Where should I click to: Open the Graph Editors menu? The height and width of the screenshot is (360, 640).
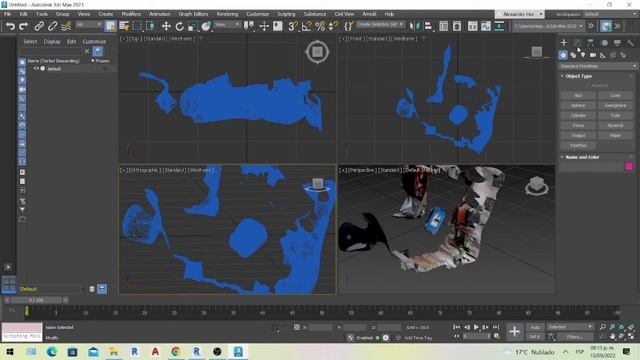coord(193,14)
